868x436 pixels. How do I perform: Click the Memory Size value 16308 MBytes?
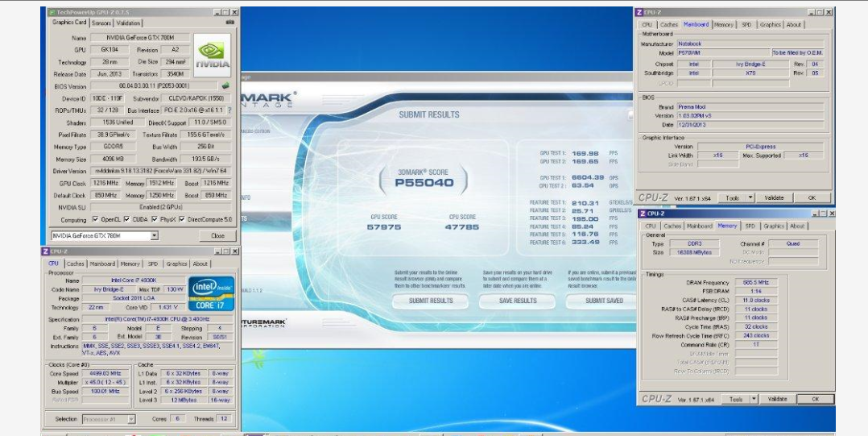(x=694, y=252)
